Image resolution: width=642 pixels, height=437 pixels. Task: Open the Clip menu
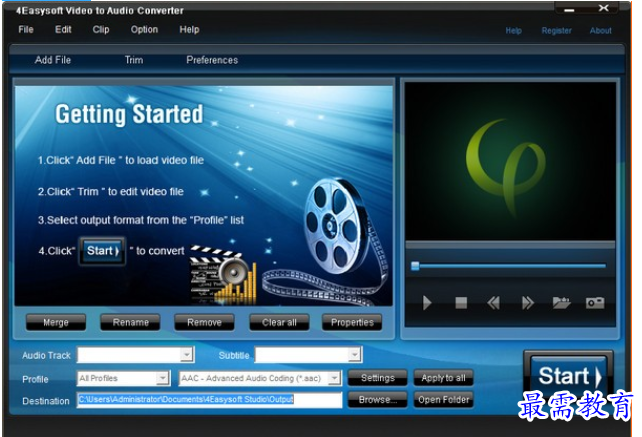tap(101, 29)
